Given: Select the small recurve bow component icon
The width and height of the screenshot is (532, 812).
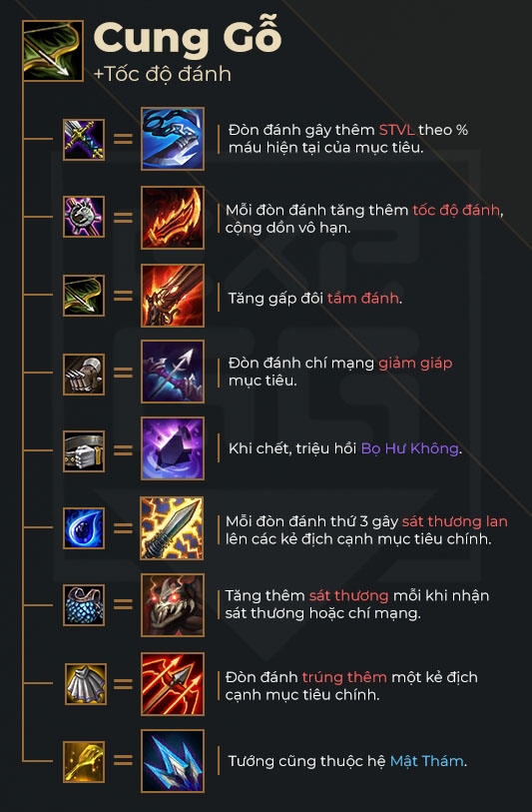Looking at the screenshot, I should (84, 296).
